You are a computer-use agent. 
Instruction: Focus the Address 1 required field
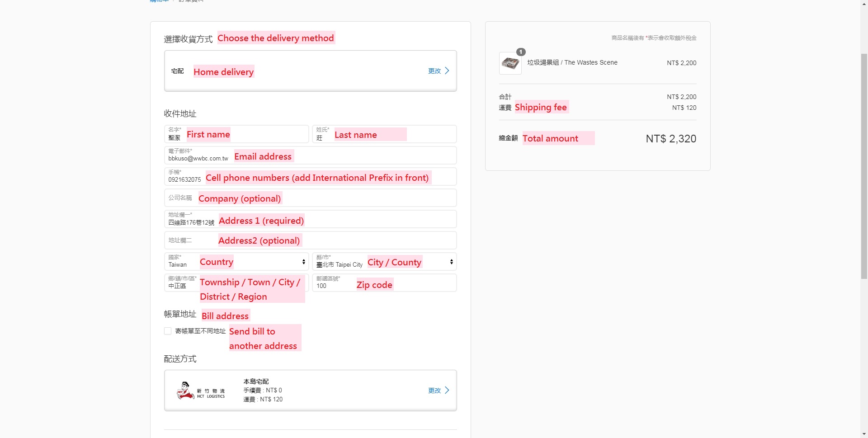pos(310,219)
